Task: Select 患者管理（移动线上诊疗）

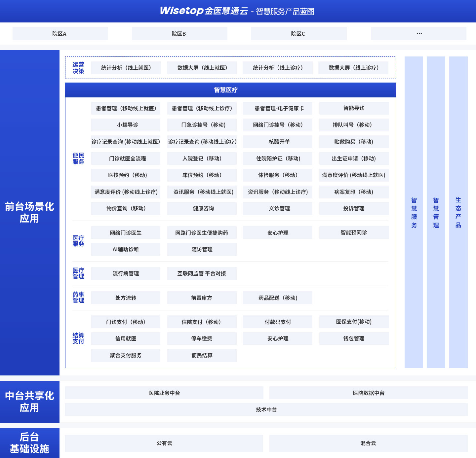Action: 202,108
